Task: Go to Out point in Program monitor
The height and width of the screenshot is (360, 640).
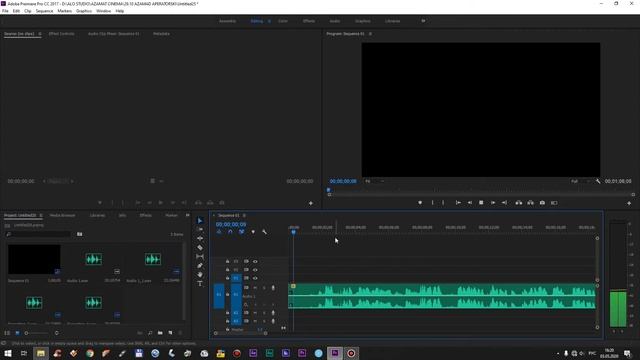Action: [504, 202]
